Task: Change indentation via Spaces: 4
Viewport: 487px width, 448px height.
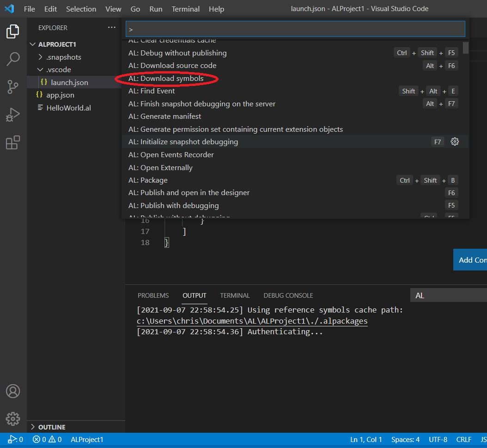Action: (x=405, y=440)
